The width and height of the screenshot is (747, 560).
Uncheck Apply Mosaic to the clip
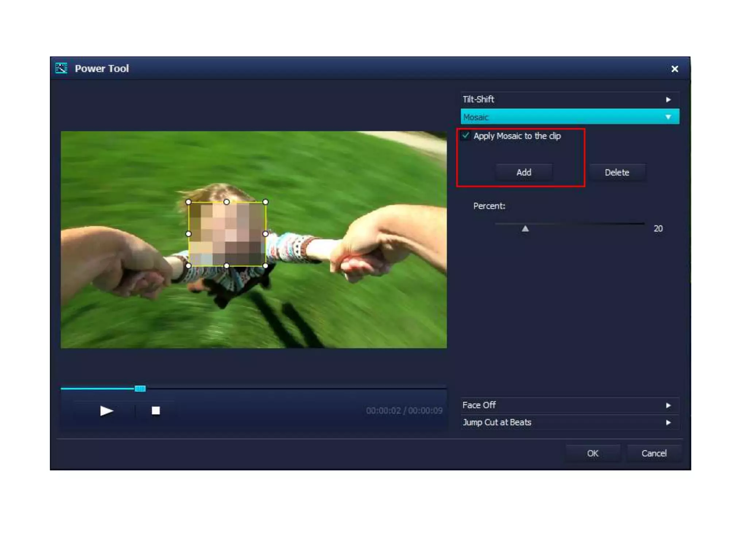[x=465, y=136]
